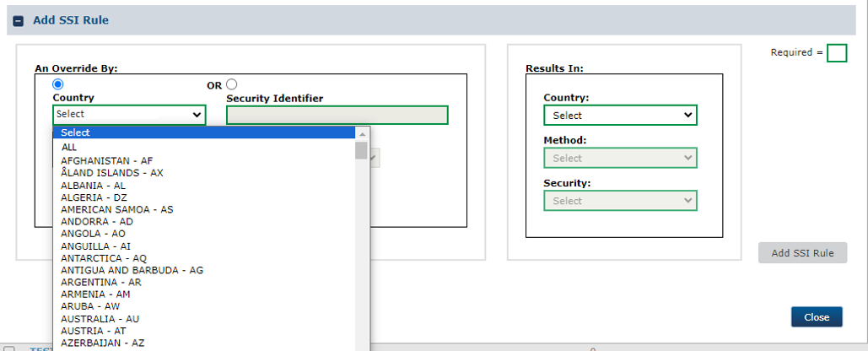Pick ANTARCTICA - AQ from the list
This screenshot has height=351, width=868.
[103, 258]
